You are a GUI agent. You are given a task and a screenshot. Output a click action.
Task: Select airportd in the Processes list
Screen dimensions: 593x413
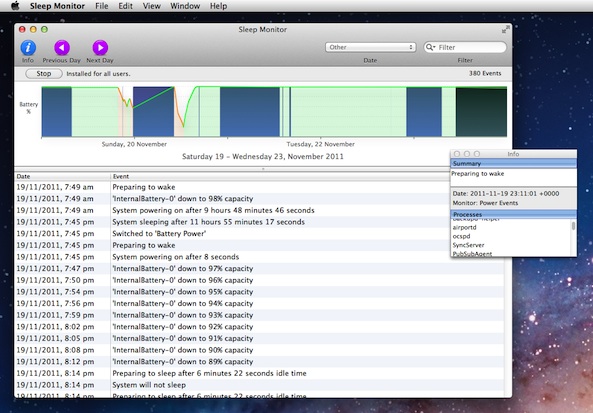[x=464, y=227]
